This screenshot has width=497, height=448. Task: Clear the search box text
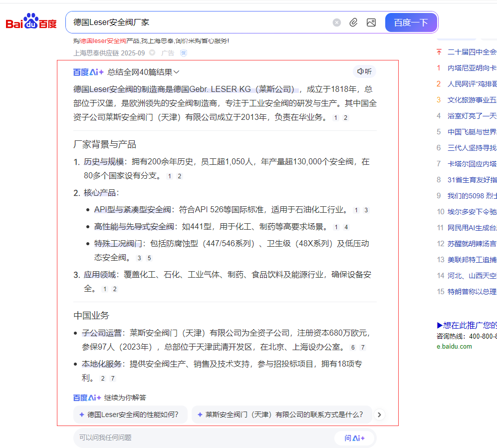pos(337,22)
